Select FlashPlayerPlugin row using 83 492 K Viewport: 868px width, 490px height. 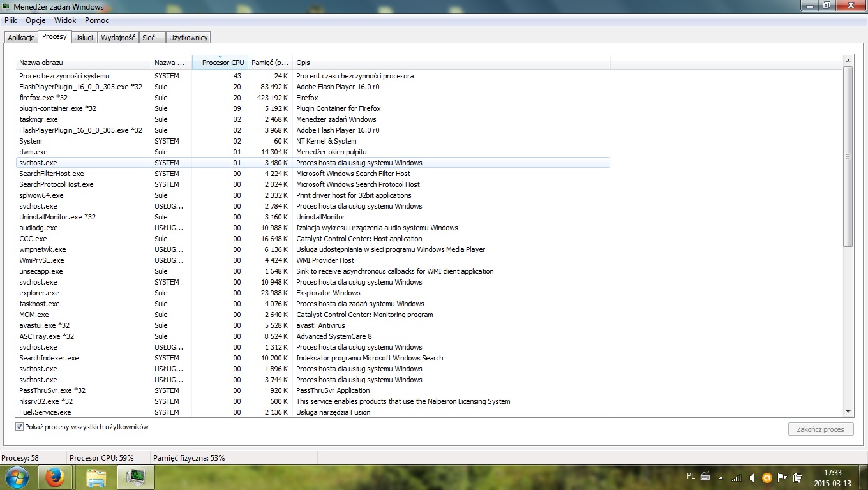[x=313, y=87]
